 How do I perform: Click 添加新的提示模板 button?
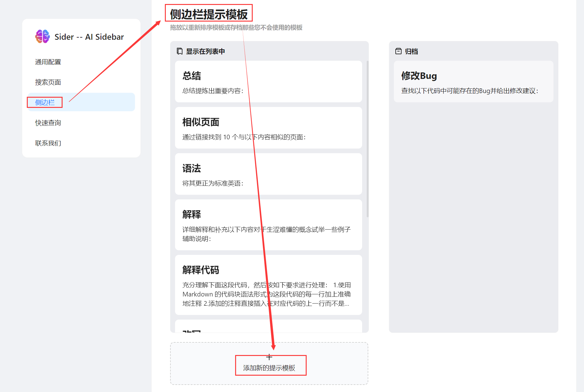pyautogui.click(x=269, y=363)
